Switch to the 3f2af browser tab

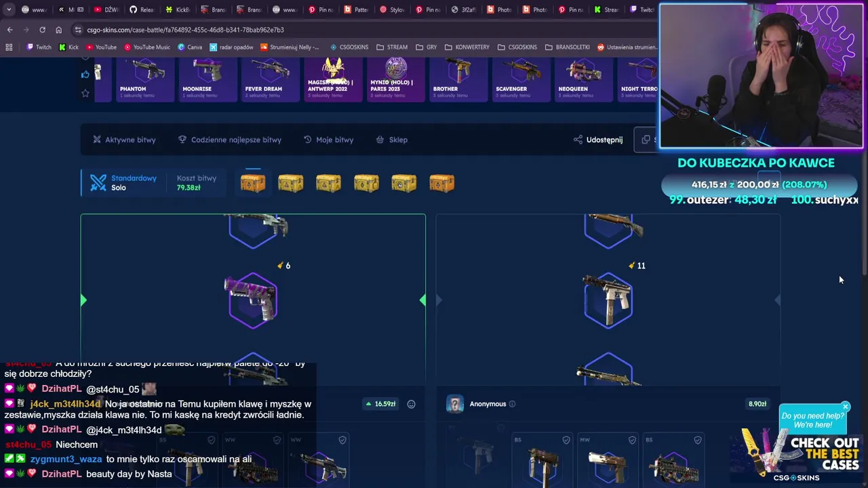465,9
